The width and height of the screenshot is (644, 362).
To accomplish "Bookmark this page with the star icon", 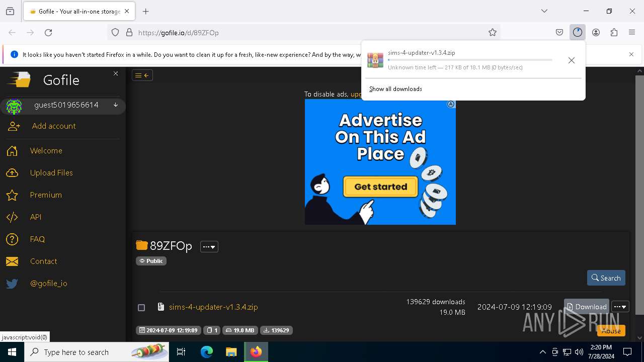I will click(493, 32).
